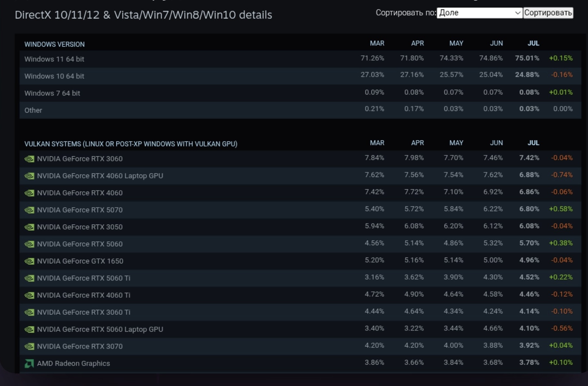
Task: Select the 'Windows 11 64 bit' row label
Action: click(x=54, y=59)
